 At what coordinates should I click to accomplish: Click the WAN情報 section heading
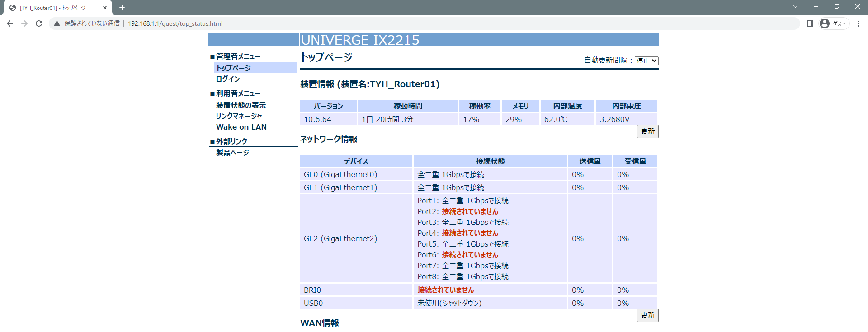click(x=320, y=323)
